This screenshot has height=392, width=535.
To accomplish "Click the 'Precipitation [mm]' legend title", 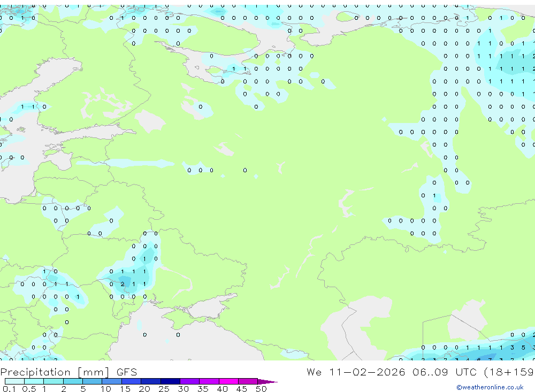I will tap(55, 372).
